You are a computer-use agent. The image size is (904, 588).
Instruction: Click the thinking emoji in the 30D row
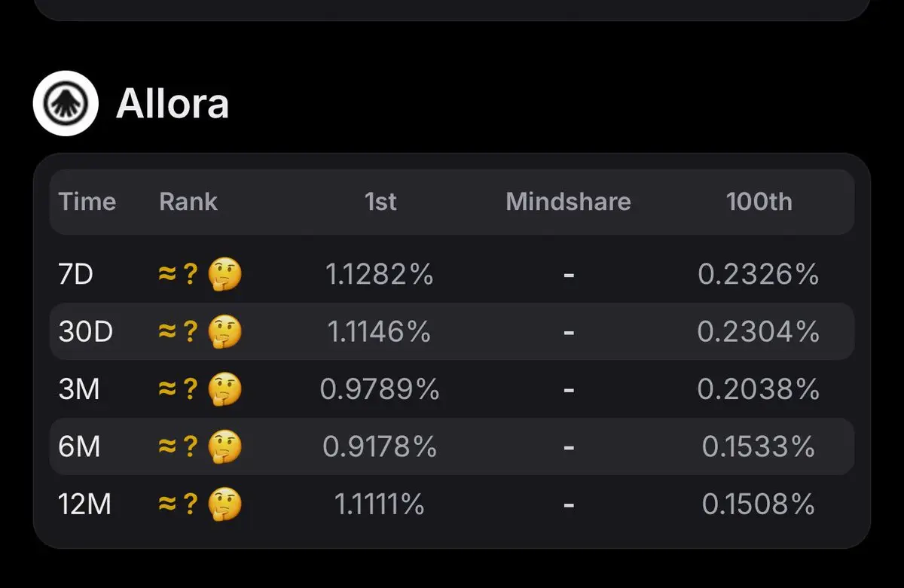(x=224, y=332)
